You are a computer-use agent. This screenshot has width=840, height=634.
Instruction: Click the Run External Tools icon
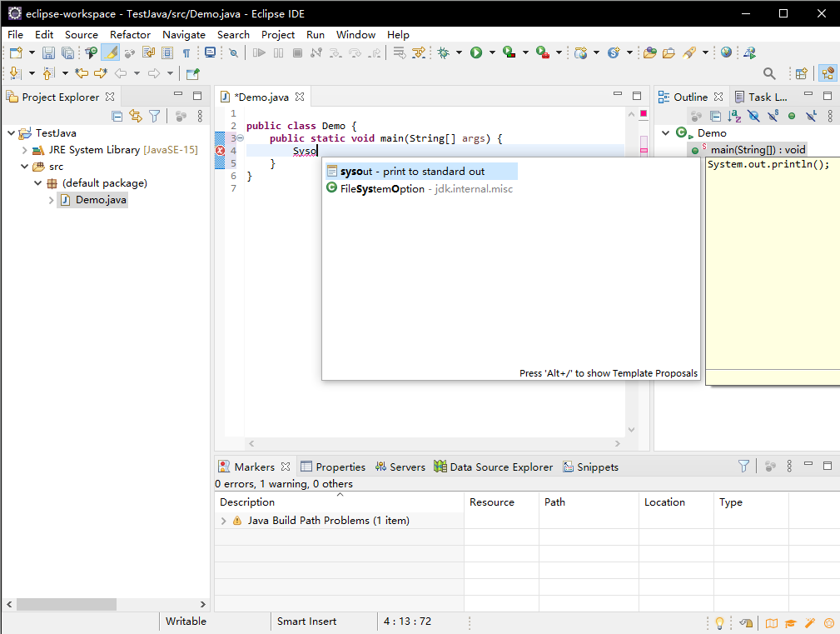point(543,52)
